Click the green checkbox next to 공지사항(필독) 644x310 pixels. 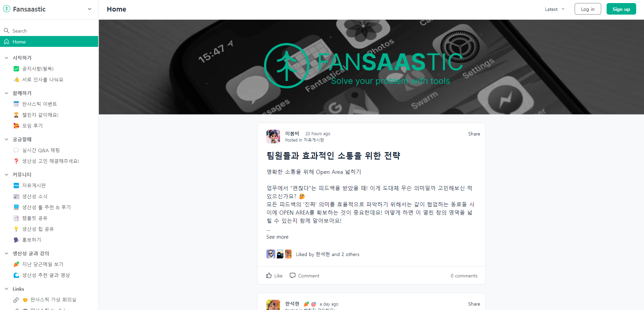16,69
